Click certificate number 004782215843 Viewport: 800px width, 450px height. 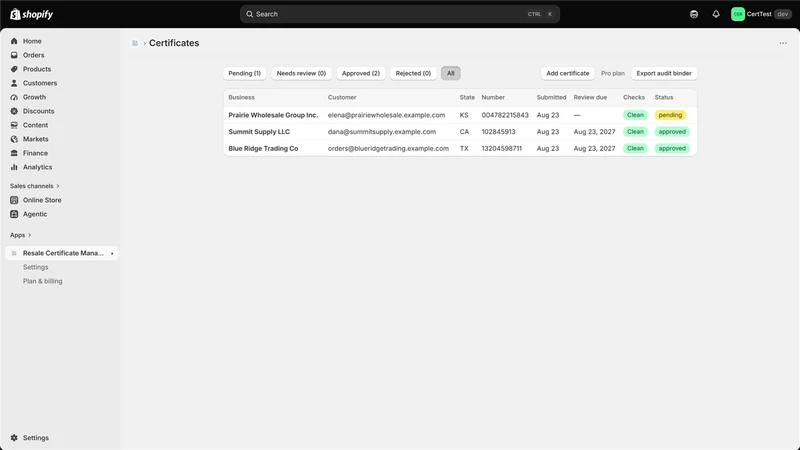505,115
